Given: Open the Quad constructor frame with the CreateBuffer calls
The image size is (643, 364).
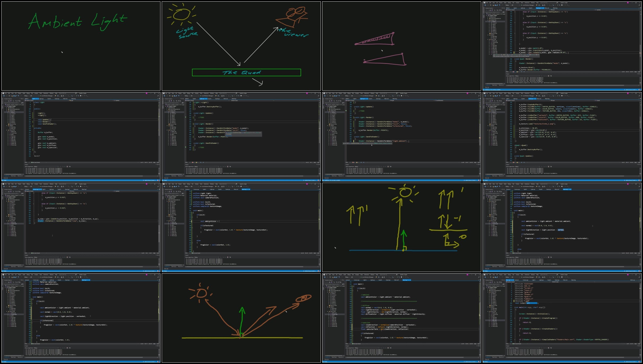Looking at the screenshot, I should point(562,137).
